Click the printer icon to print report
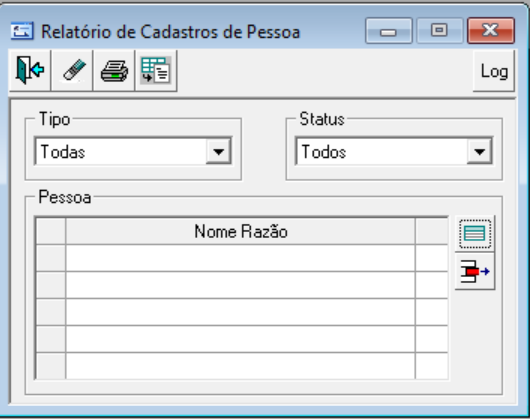Viewport: 530px width, 419px height. pos(114,70)
